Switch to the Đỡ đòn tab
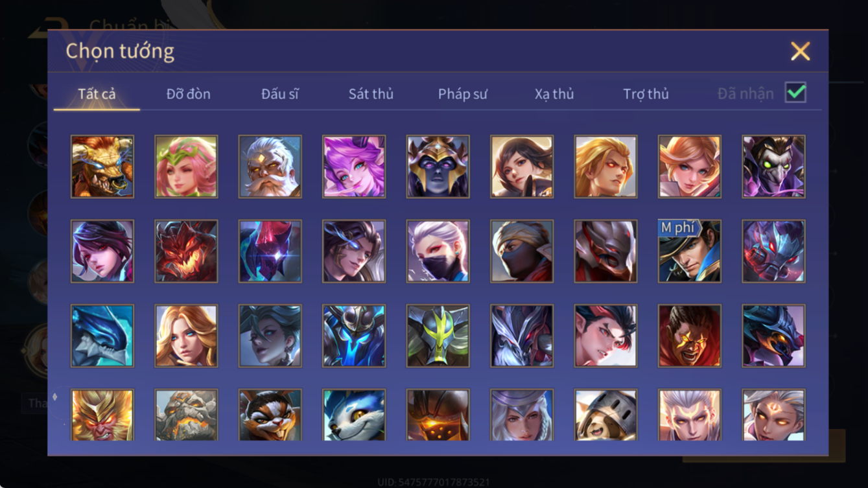 tap(189, 94)
